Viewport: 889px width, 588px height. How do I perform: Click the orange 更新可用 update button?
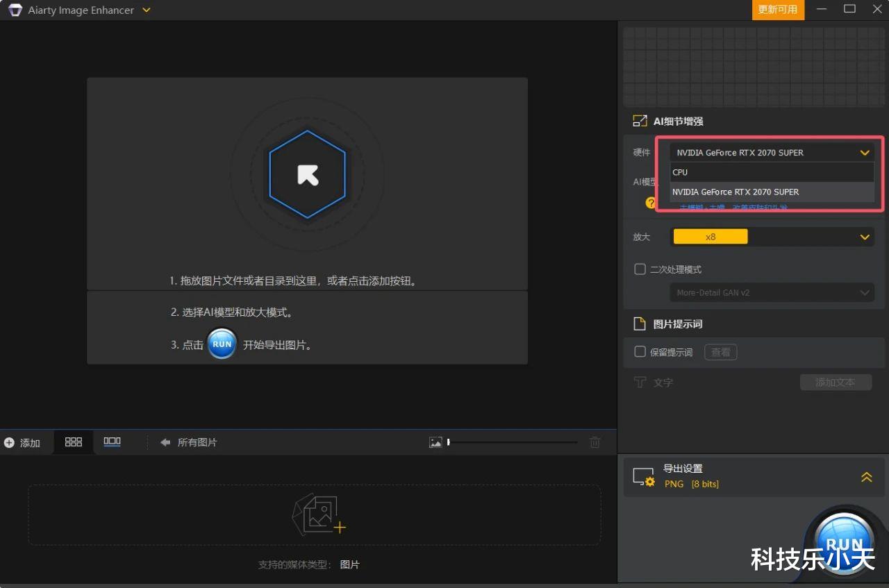[778, 10]
